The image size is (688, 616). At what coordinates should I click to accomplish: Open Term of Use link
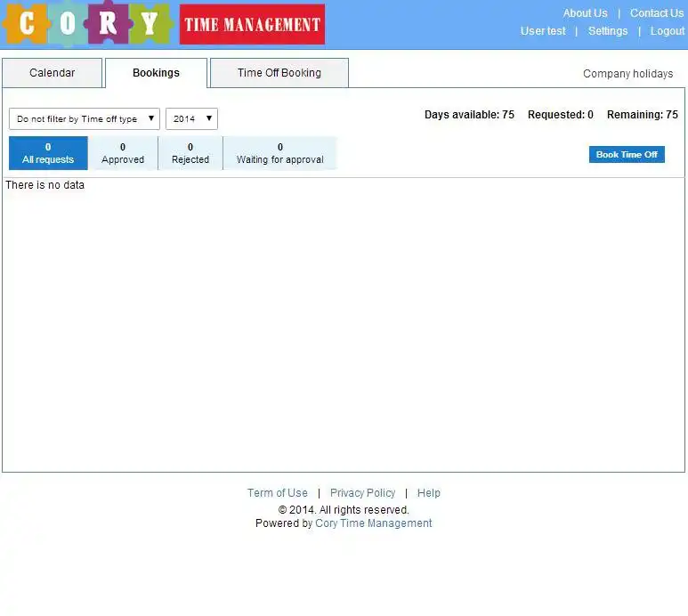pos(278,493)
